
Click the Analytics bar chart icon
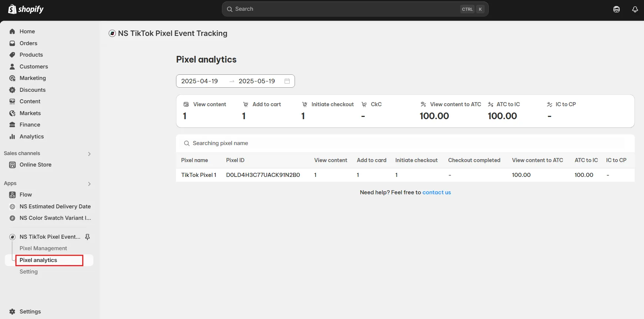[x=12, y=137]
